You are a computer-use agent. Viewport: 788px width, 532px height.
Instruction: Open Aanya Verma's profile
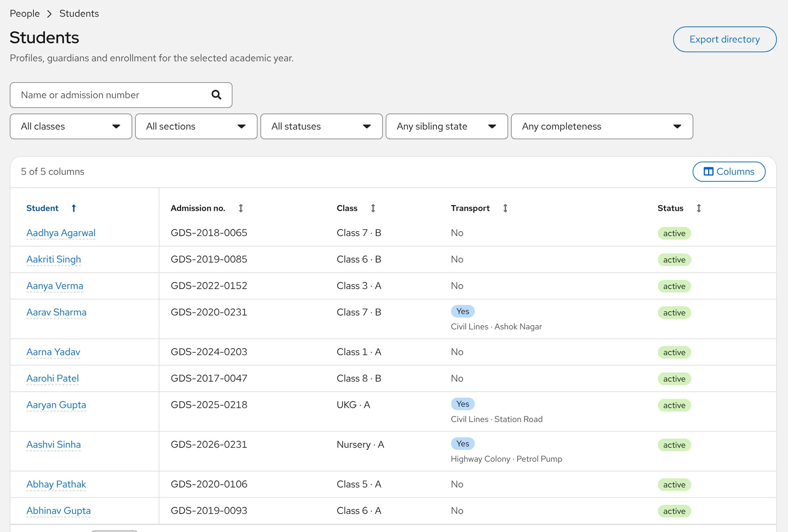(x=55, y=286)
